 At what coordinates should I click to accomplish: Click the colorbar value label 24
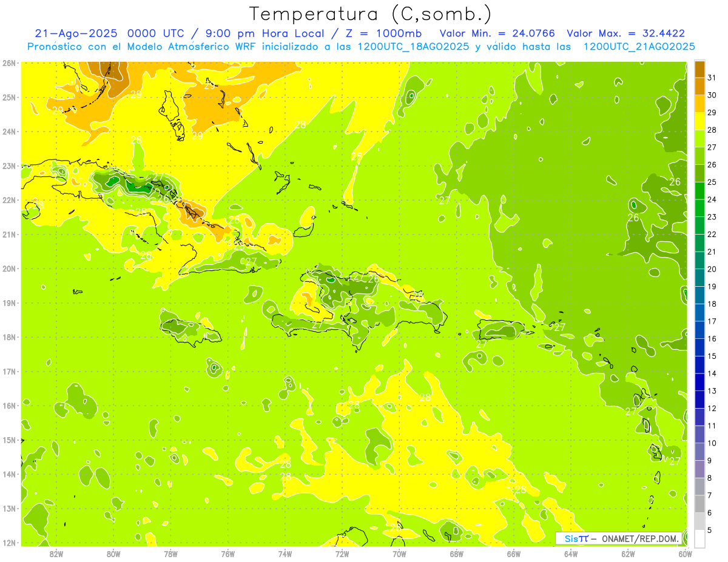pos(712,199)
